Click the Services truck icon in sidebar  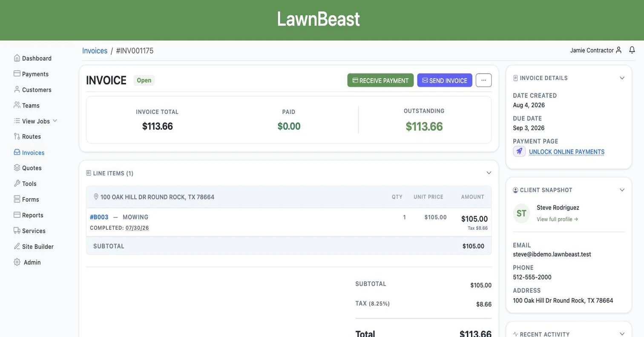click(17, 231)
